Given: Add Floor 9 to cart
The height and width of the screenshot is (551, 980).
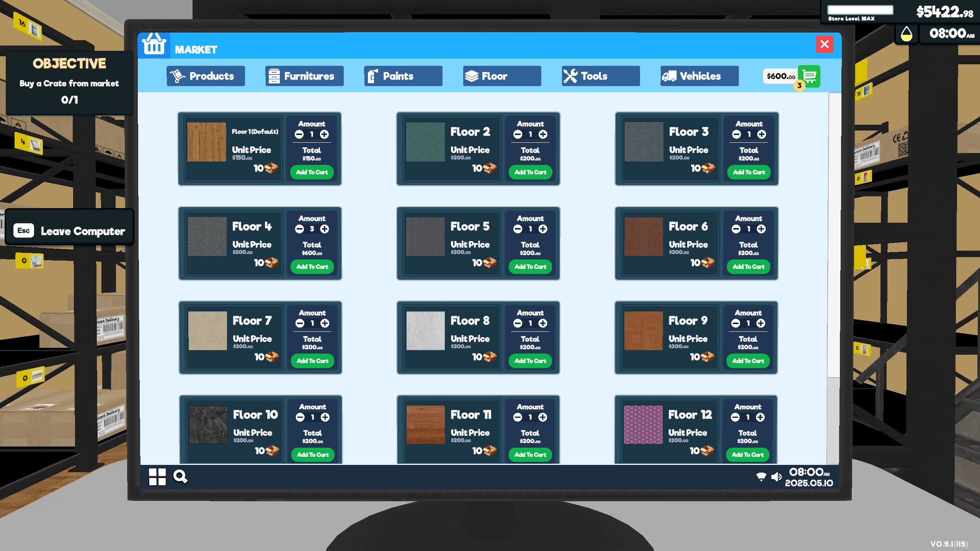Looking at the screenshot, I should [748, 361].
